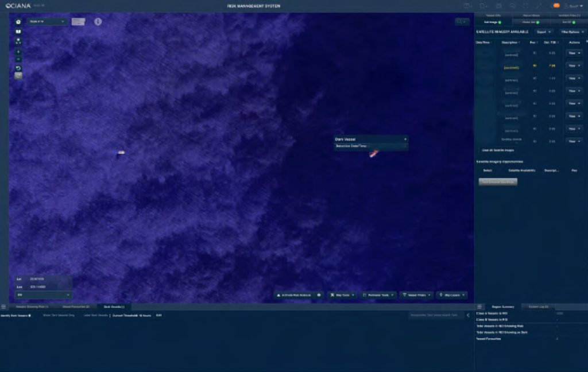Toggle the eye icon beside Activate Risk Analysis

pos(319,295)
